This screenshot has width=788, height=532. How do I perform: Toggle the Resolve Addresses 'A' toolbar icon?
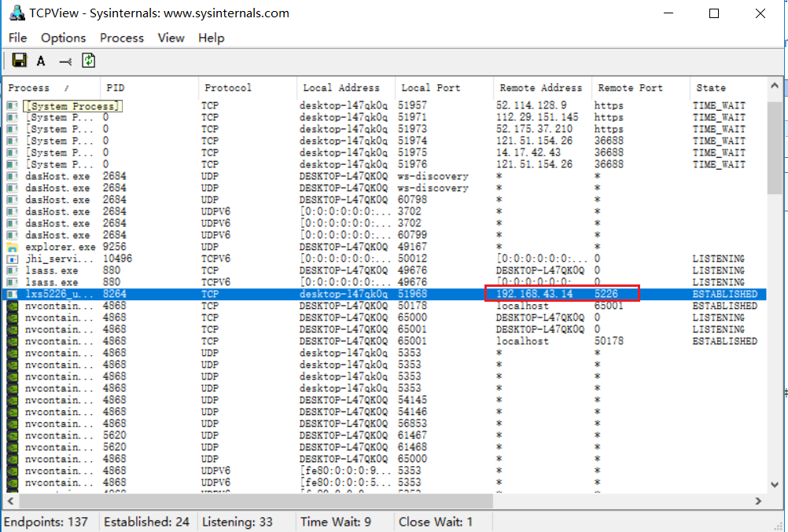[41, 61]
